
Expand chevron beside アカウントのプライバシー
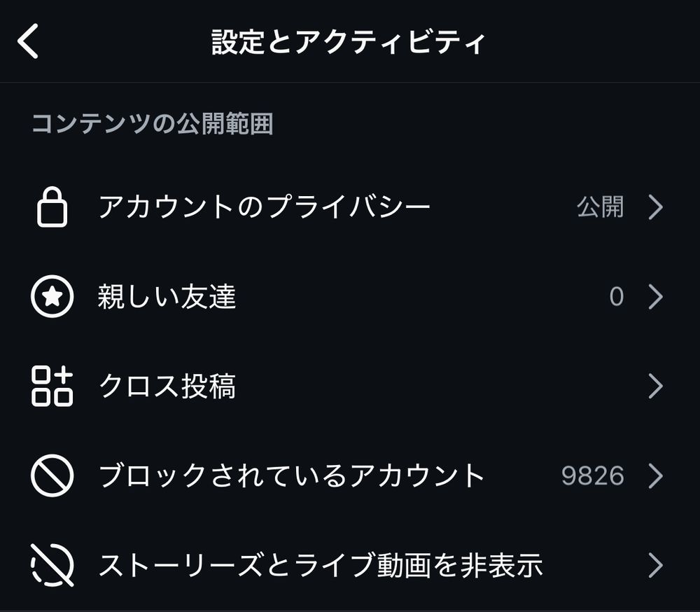(x=655, y=207)
